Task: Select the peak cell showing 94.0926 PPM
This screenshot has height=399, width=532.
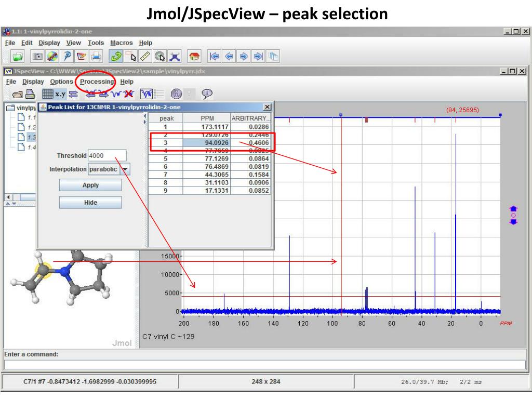Action: 206,143
